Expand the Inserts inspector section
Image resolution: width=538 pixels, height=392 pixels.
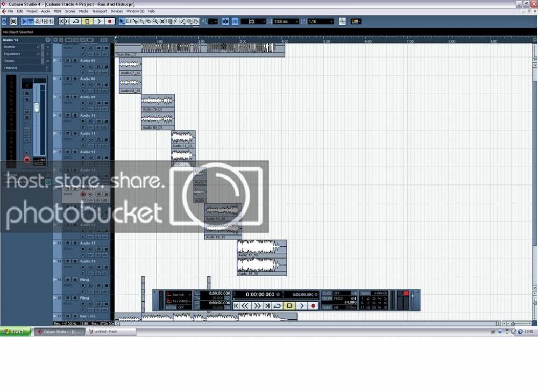pos(10,47)
